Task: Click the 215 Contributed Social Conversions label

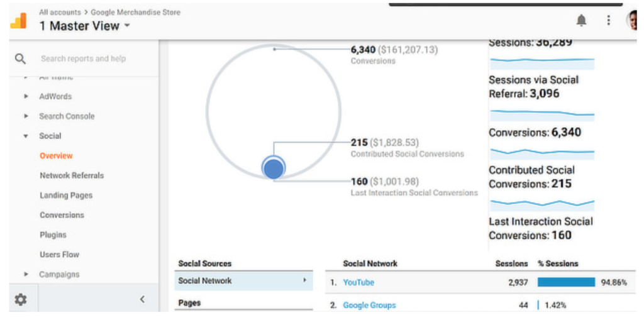Action: 408,148
